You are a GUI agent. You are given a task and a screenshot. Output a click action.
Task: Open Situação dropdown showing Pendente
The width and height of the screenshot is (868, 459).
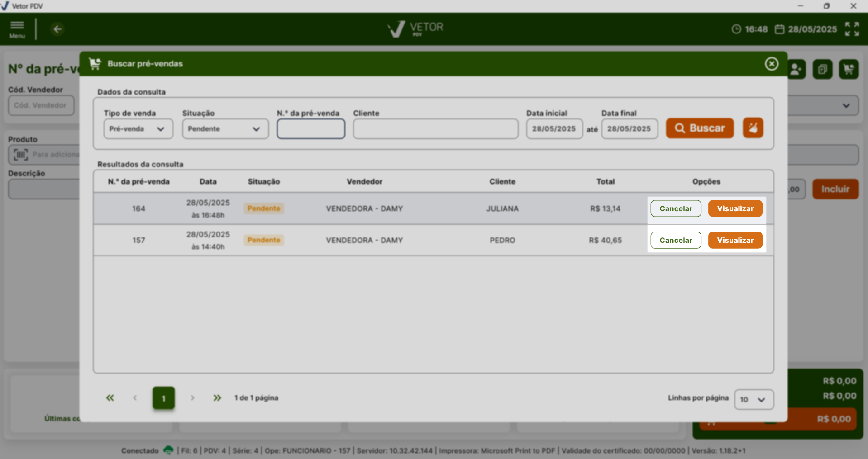click(225, 129)
